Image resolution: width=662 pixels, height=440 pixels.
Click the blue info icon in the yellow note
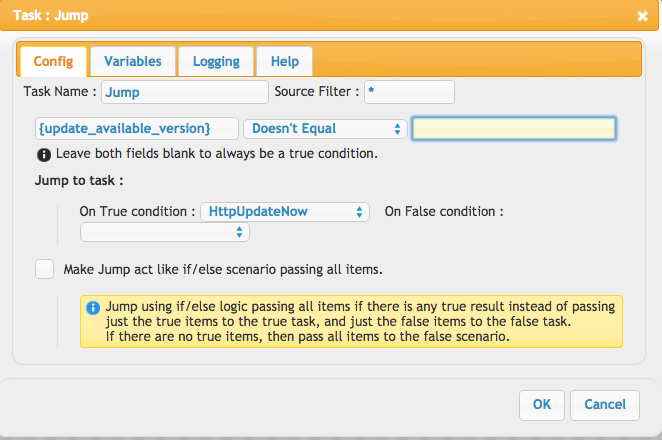93,308
